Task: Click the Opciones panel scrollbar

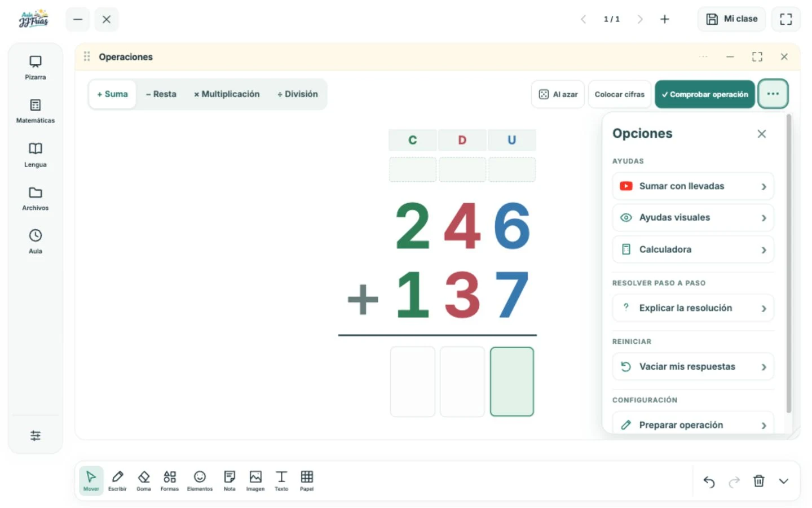Action: pyautogui.click(x=788, y=264)
